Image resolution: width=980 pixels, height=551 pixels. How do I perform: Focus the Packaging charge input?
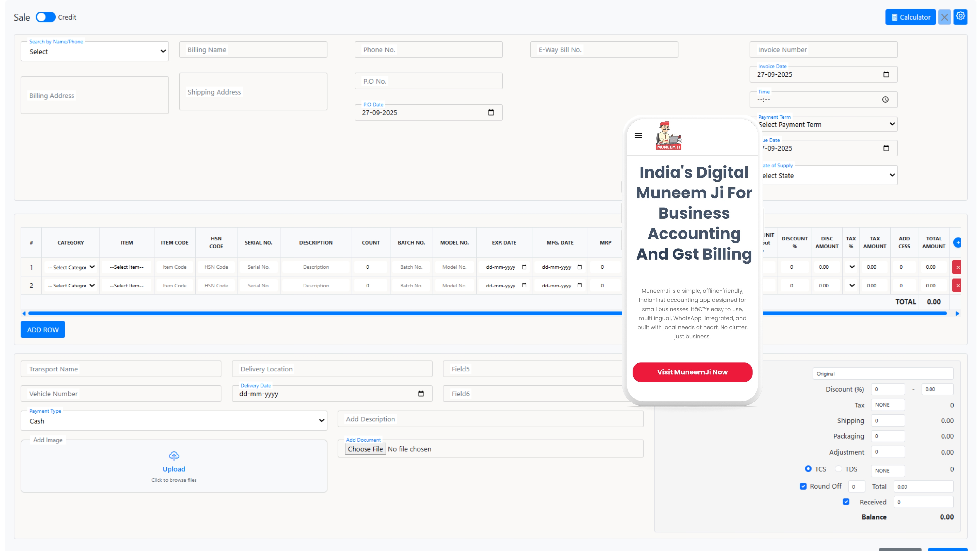888,436
